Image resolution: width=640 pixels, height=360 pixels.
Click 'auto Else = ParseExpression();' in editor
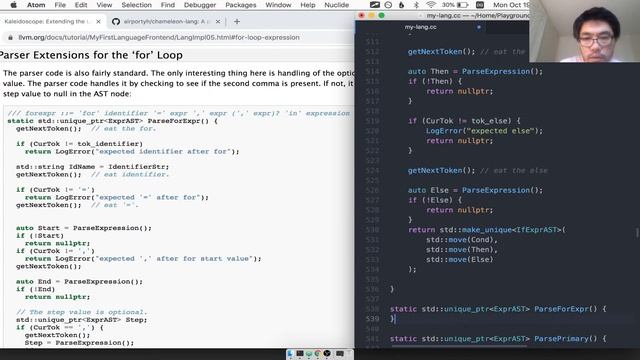(x=475, y=190)
